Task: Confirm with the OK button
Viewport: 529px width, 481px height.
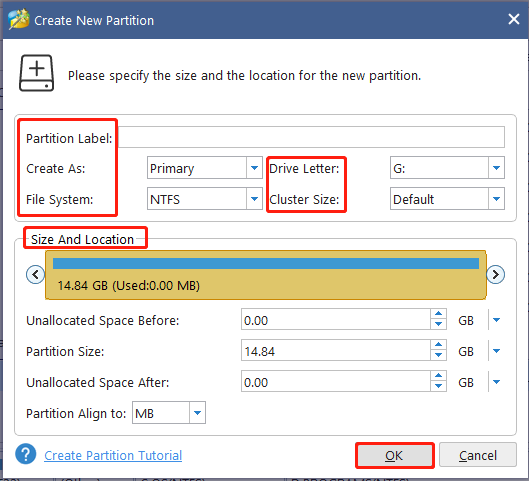Action: point(394,455)
